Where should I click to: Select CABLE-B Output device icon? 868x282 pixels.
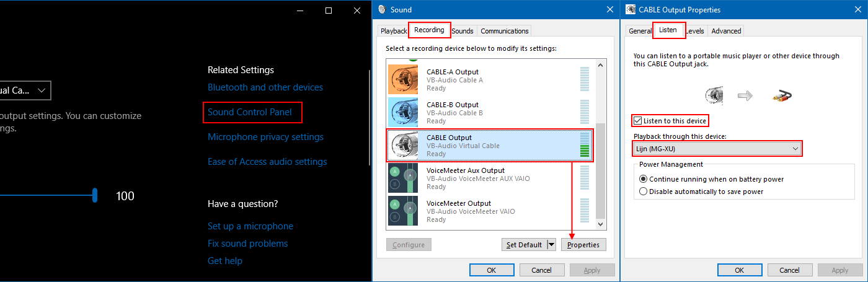pos(404,112)
